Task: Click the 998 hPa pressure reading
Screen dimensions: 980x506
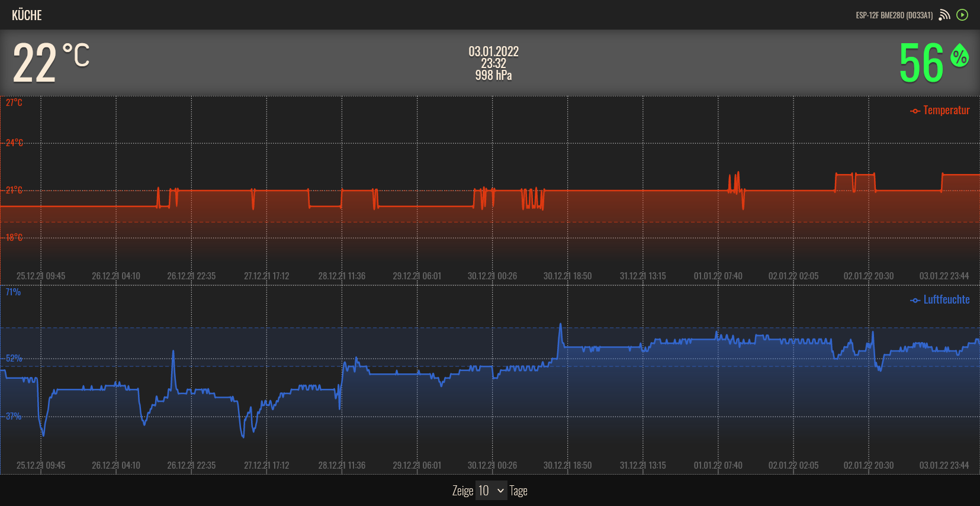Action: click(x=493, y=75)
